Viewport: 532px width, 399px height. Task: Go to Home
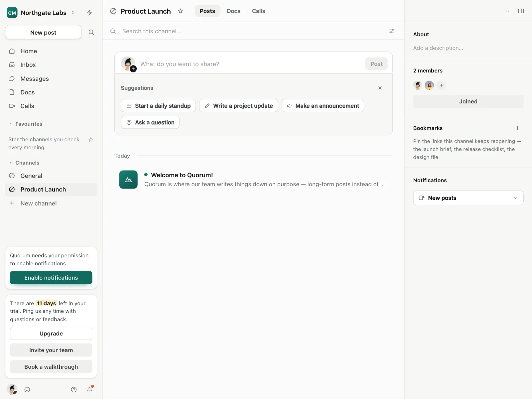click(51, 51)
